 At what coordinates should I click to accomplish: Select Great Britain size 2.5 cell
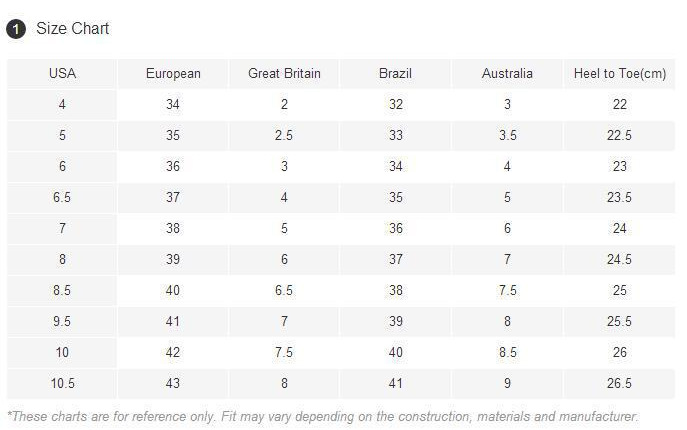[x=284, y=135]
